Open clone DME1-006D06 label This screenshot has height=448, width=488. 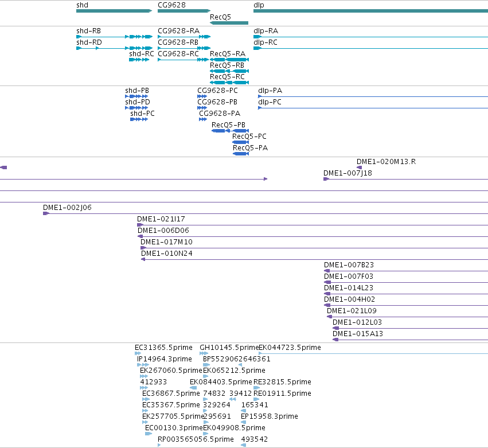tap(163, 231)
